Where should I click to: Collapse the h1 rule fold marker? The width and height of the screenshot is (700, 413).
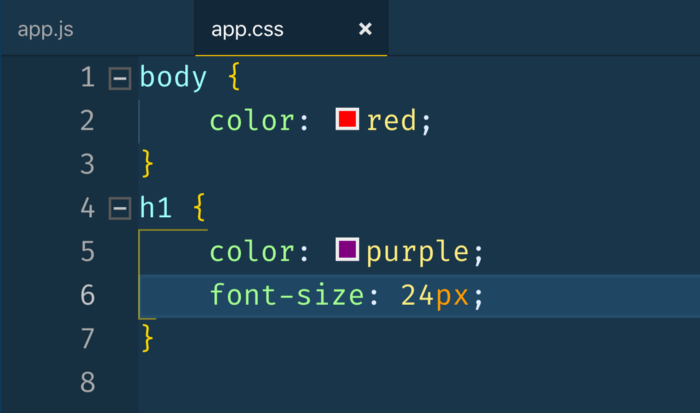(120, 209)
